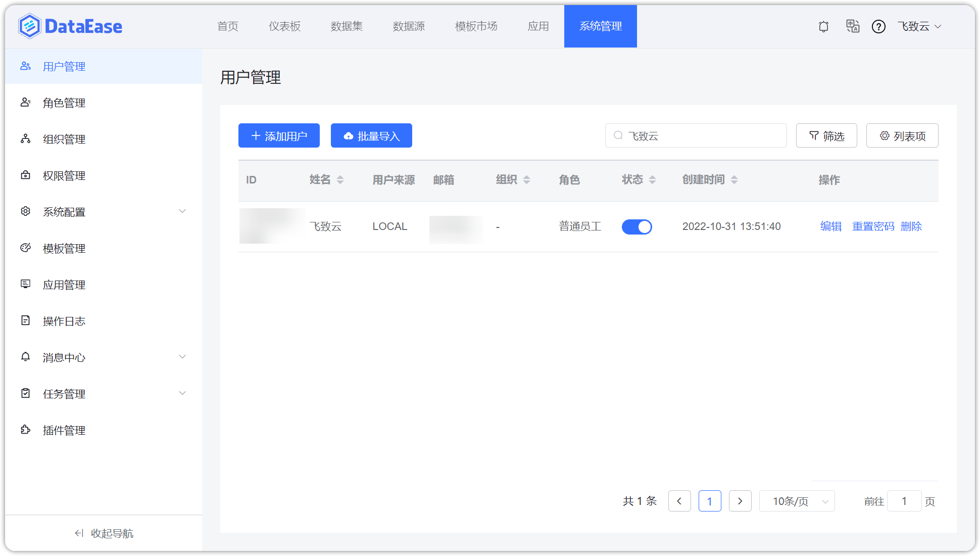Open the help question-mark icon
980x556 pixels.
click(879, 26)
